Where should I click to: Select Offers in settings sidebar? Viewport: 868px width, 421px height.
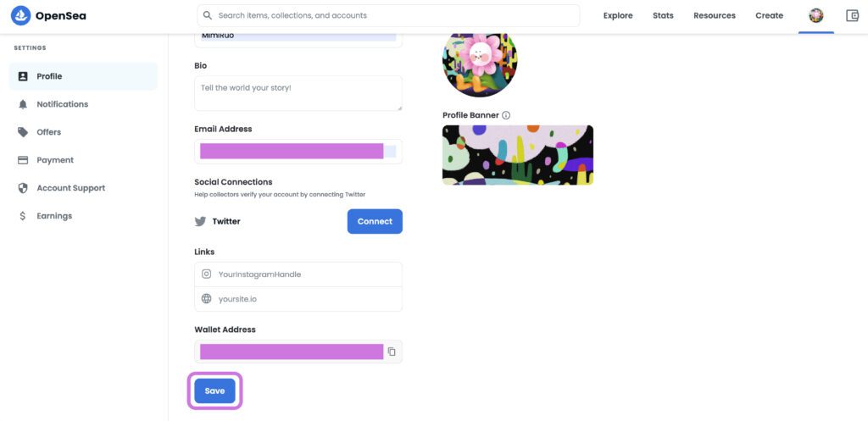pos(48,132)
